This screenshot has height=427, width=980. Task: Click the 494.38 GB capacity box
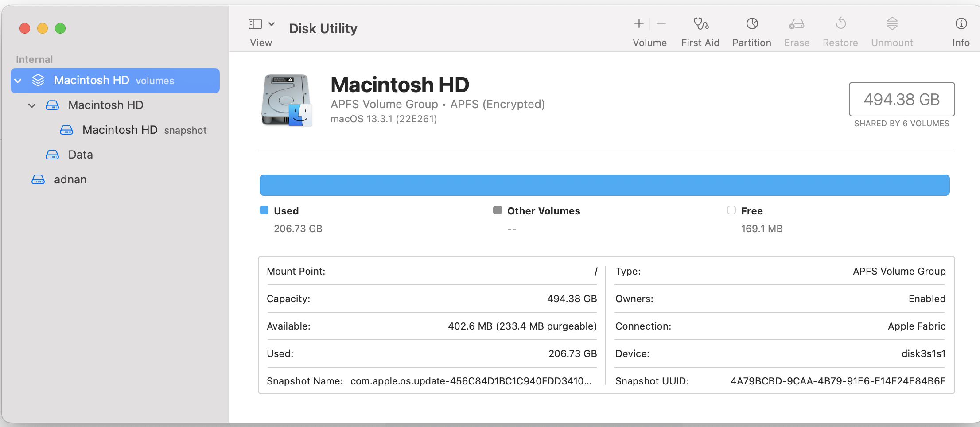902,99
